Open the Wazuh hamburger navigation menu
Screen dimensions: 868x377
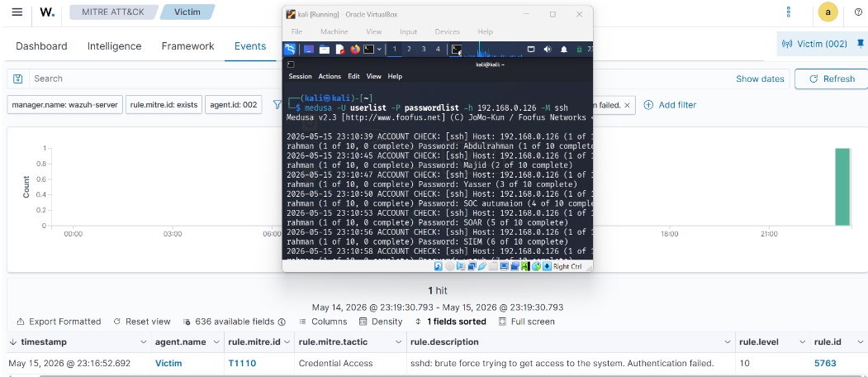pos(17,12)
